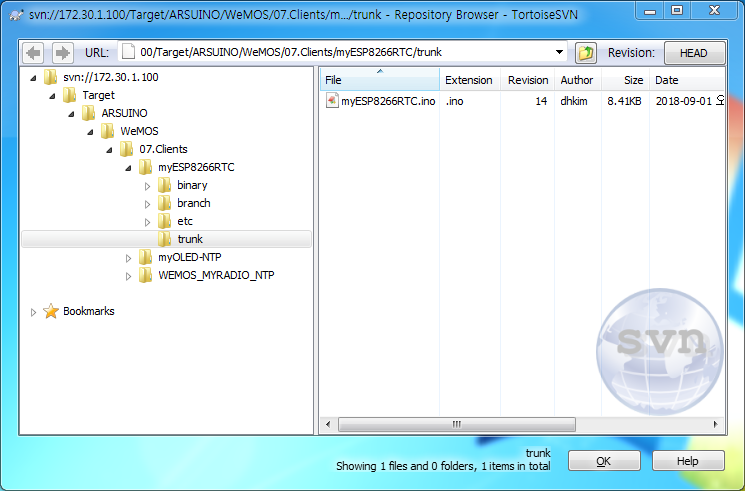
Task: Go forward with the right arrow button
Action: point(62,53)
